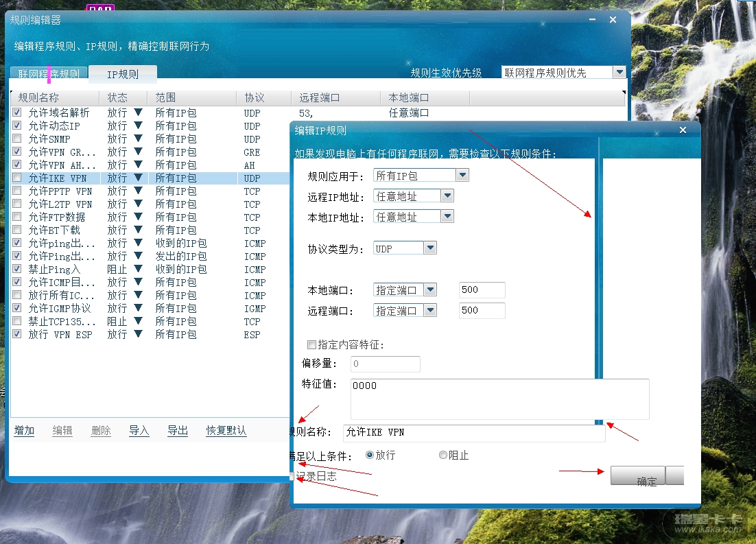Click the 规则名称 field 允许IKE VPN
This screenshot has width=756, height=544.
coord(474,433)
